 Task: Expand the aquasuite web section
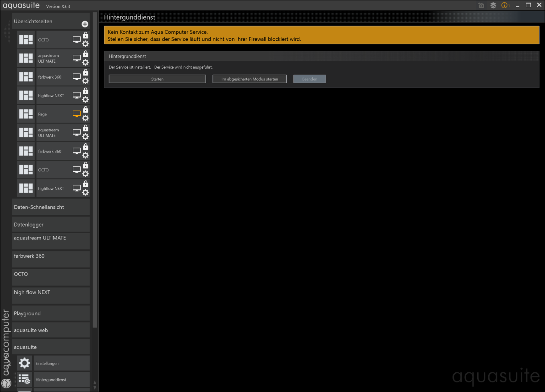tap(51, 330)
